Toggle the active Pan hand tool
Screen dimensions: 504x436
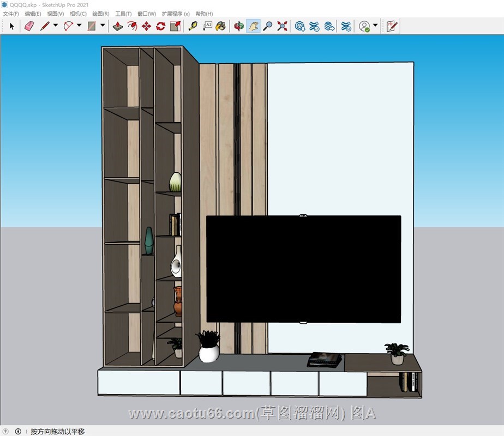pos(253,26)
